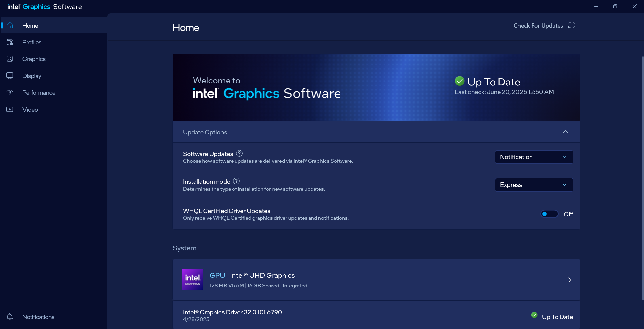Open the Software Updates Notification dropdown
644x329 pixels.
(x=534, y=157)
